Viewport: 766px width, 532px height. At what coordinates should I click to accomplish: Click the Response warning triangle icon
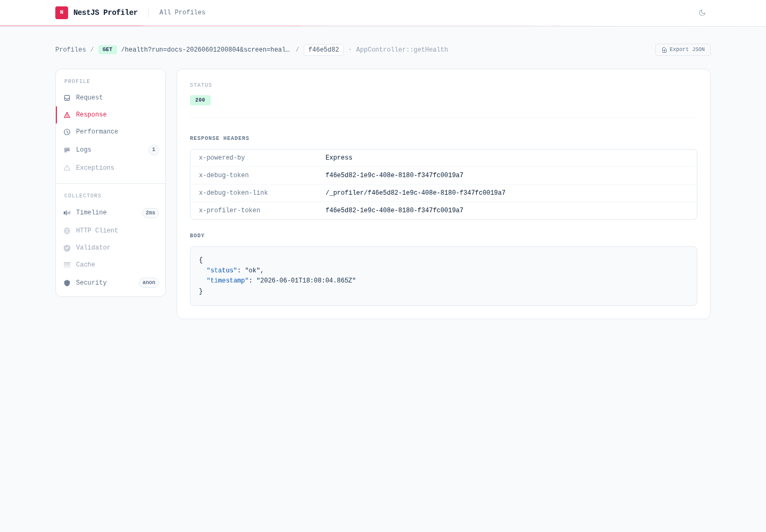(x=67, y=115)
